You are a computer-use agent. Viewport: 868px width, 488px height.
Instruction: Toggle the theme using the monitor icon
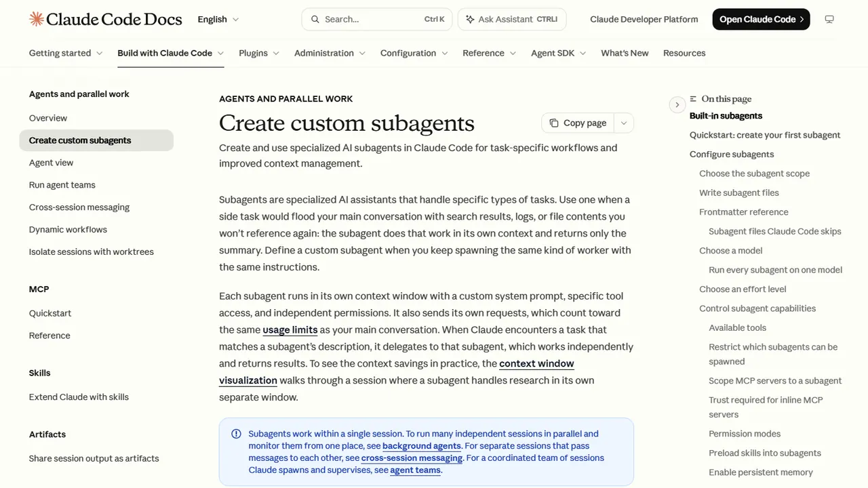tap(829, 19)
